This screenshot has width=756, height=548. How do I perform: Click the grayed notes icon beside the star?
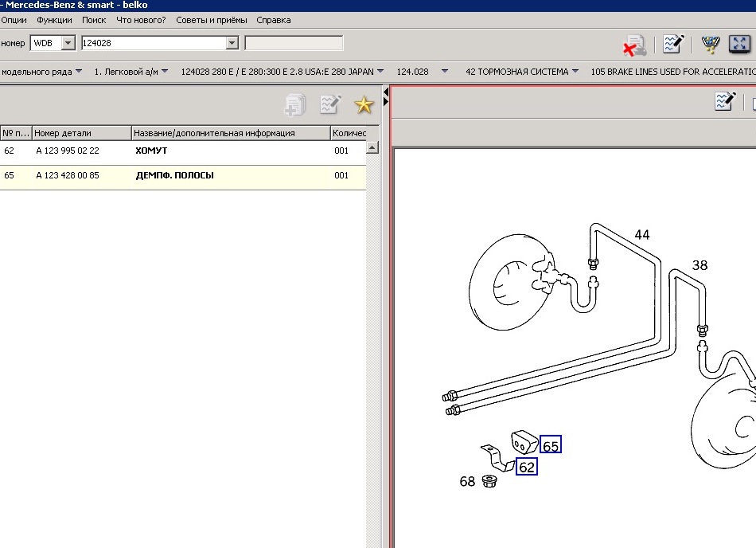(329, 104)
